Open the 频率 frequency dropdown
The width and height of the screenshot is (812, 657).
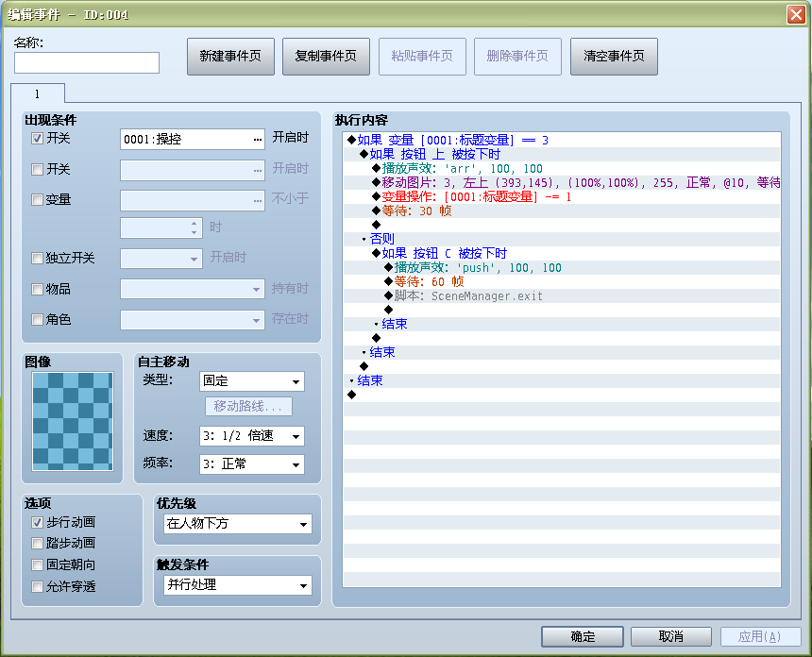tap(252, 464)
